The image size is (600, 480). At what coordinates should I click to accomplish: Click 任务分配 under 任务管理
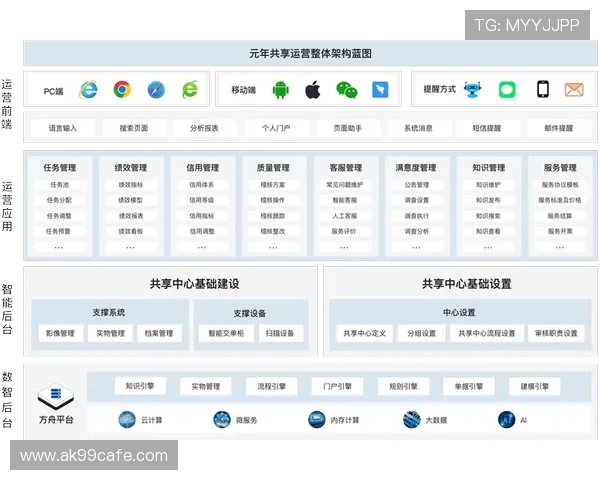(59, 200)
